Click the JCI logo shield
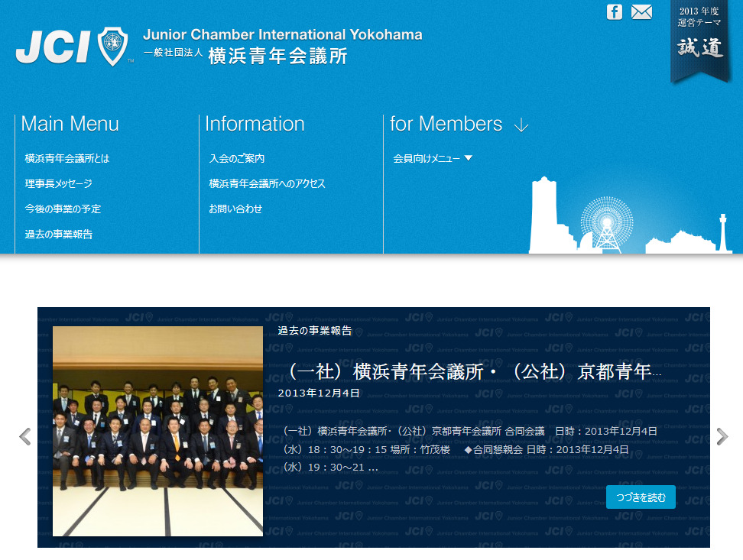743x560 pixels. point(112,46)
